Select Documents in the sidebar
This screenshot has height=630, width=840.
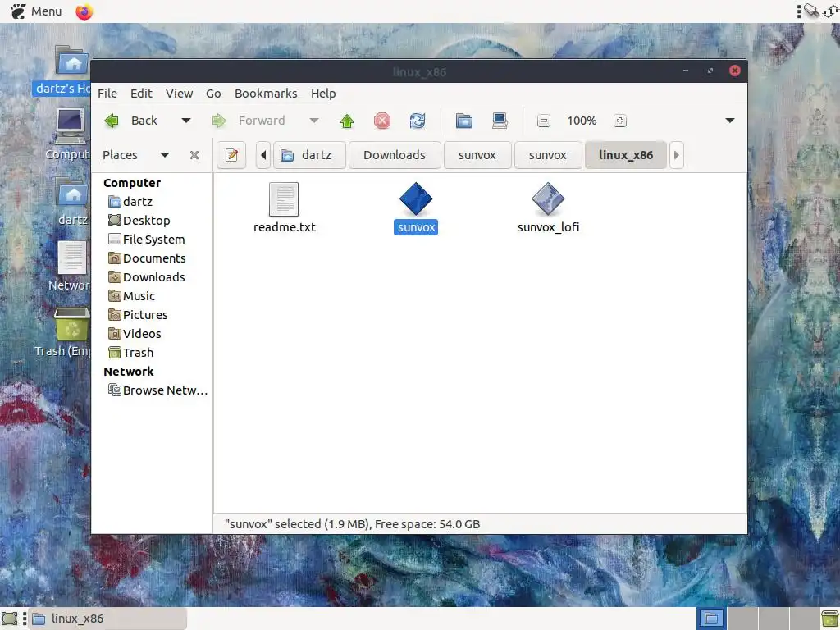(147, 258)
